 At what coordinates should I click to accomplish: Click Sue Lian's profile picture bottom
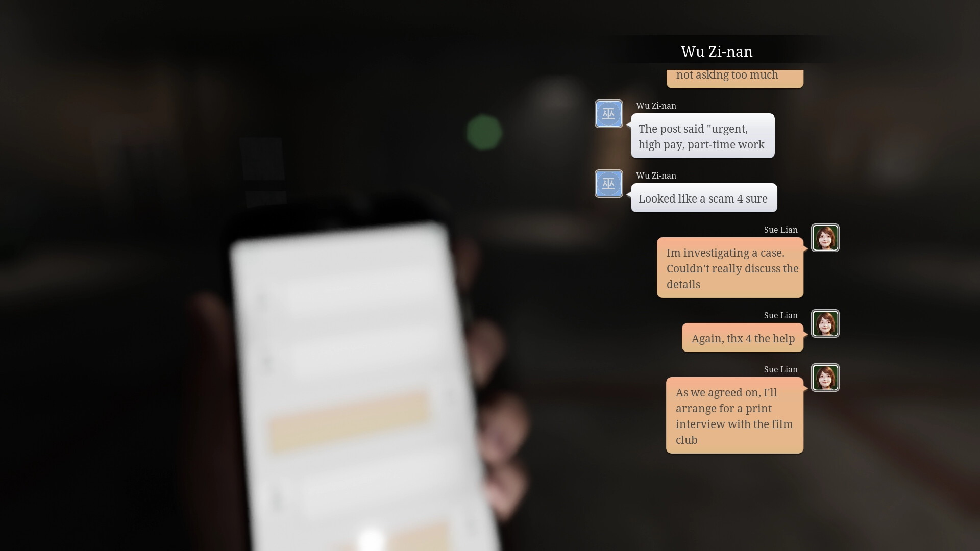(x=824, y=378)
